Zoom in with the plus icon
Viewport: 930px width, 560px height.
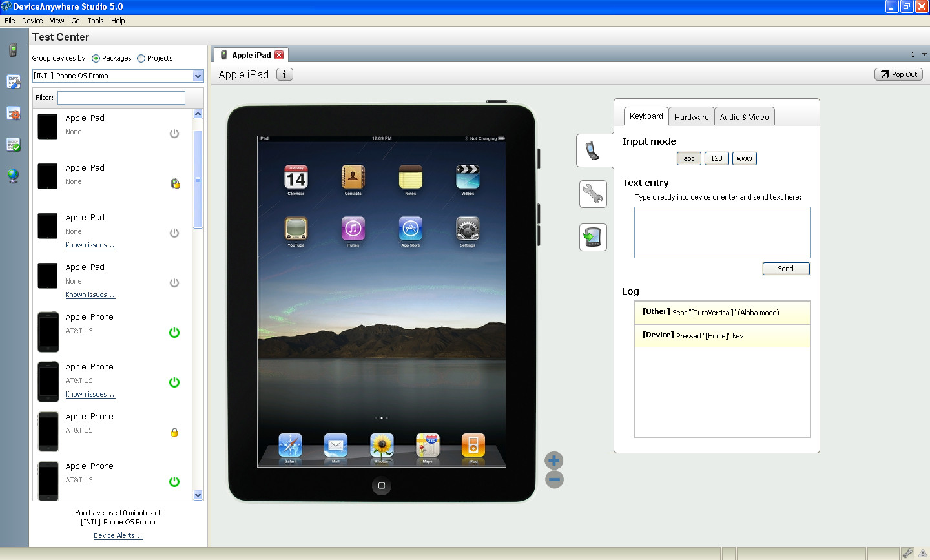point(554,461)
